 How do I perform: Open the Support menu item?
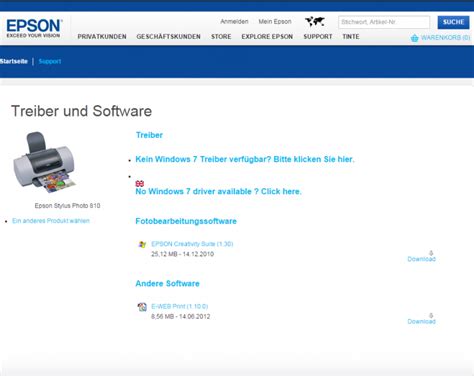[318, 37]
